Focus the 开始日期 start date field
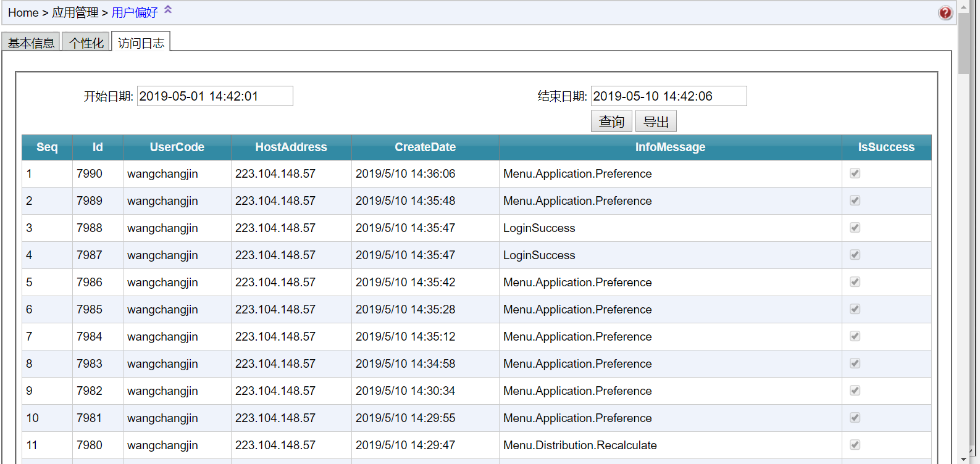Viewport: 980px width, 464px height. click(x=215, y=96)
